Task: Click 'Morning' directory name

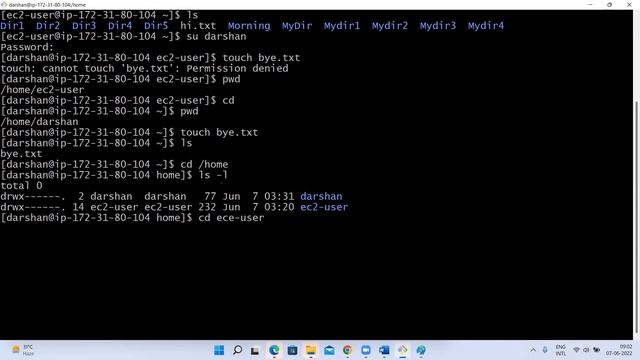Action: pos(249,26)
